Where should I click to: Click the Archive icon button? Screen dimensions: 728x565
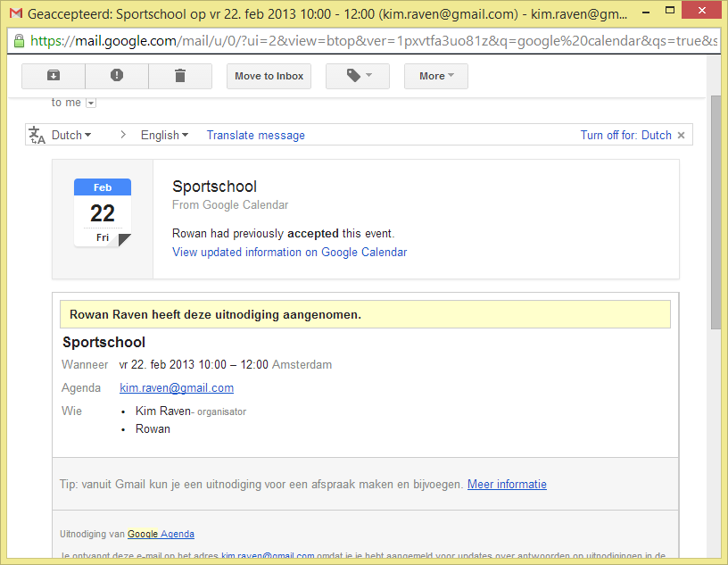(54, 76)
